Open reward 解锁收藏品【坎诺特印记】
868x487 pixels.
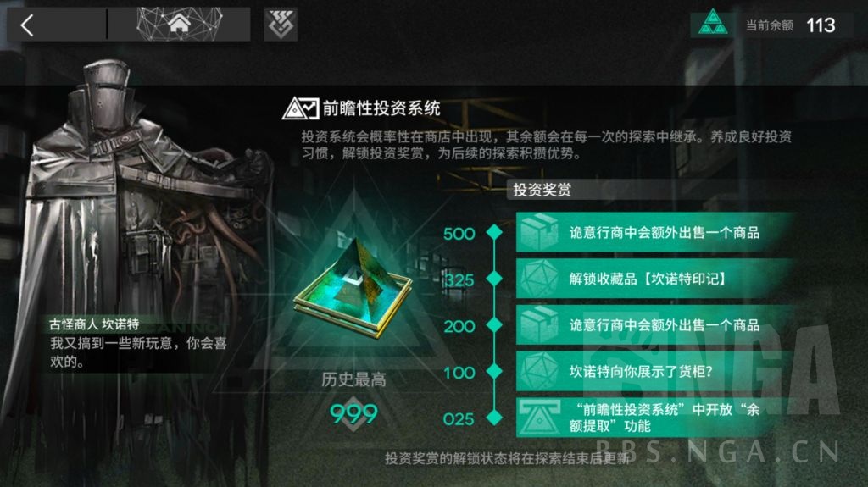coord(656,279)
